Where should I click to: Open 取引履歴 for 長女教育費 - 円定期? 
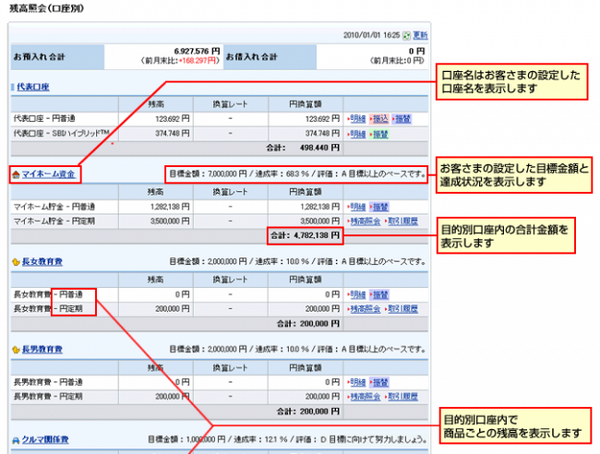click(x=403, y=309)
